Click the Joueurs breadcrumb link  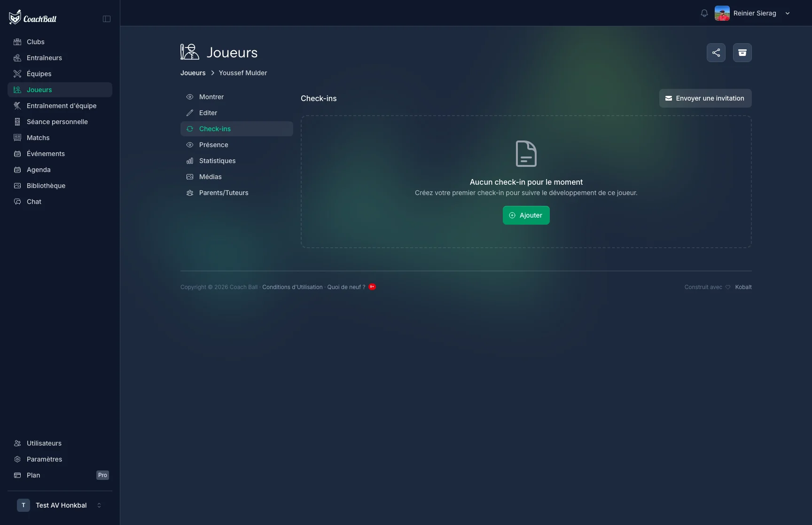pyautogui.click(x=193, y=73)
